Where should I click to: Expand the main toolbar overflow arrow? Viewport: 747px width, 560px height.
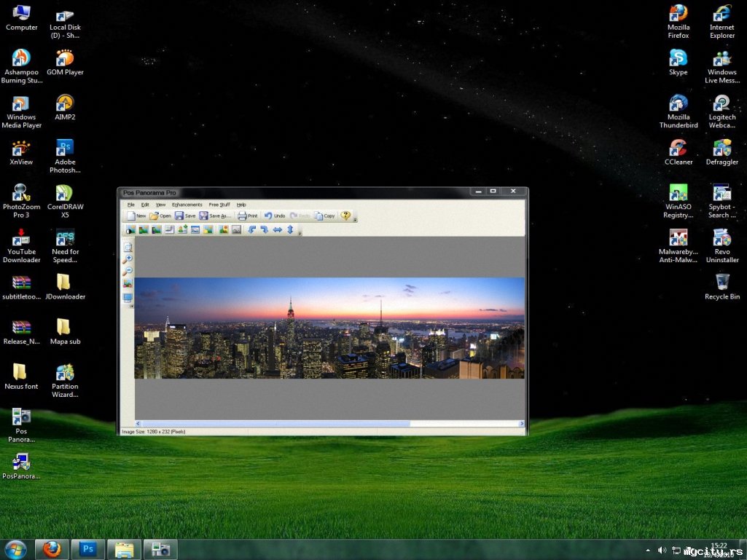355,219
